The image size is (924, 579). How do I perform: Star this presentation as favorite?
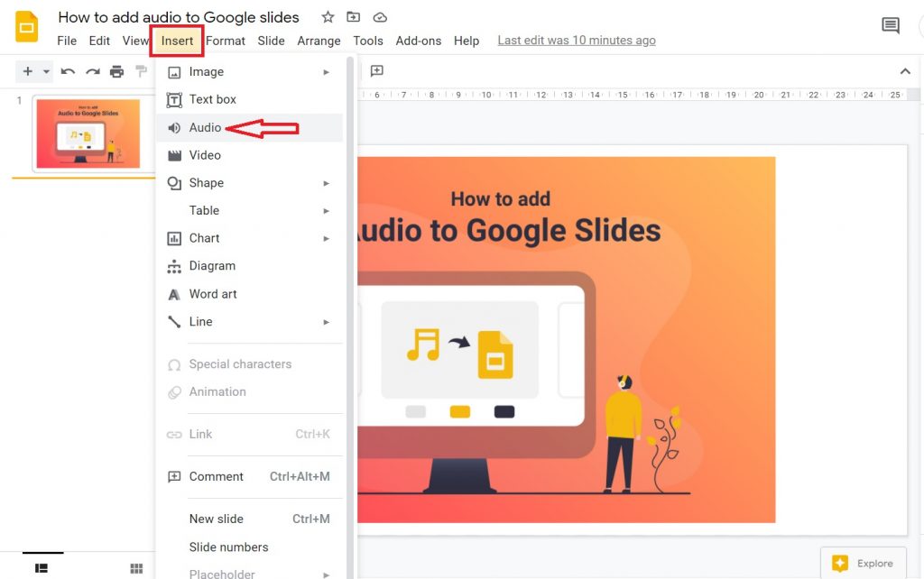(x=327, y=16)
